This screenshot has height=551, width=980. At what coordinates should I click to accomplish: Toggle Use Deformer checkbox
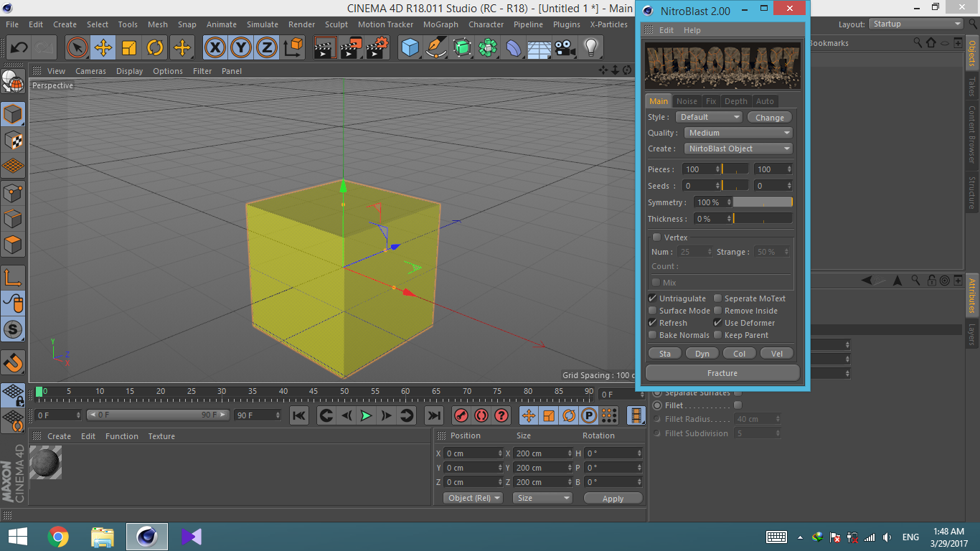coord(717,323)
